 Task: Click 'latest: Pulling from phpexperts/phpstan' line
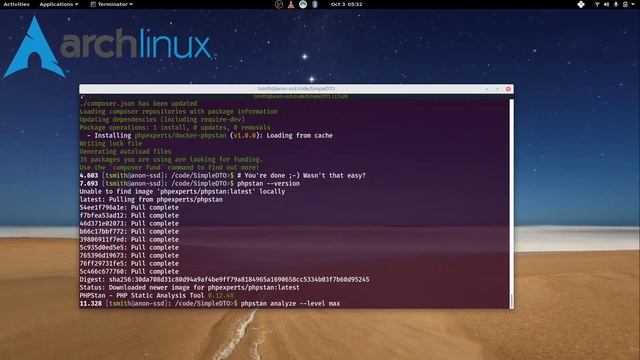pyautogui.click(x=151, y=199)
